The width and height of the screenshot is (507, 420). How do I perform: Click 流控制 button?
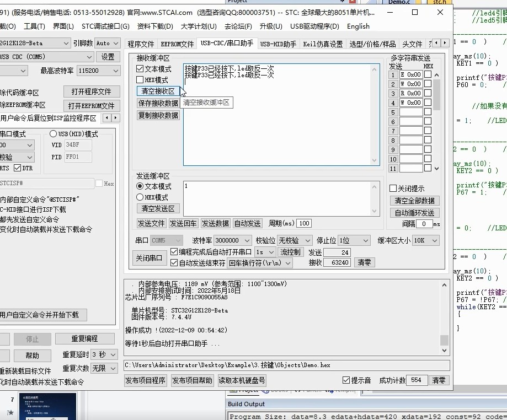(290, 252)
